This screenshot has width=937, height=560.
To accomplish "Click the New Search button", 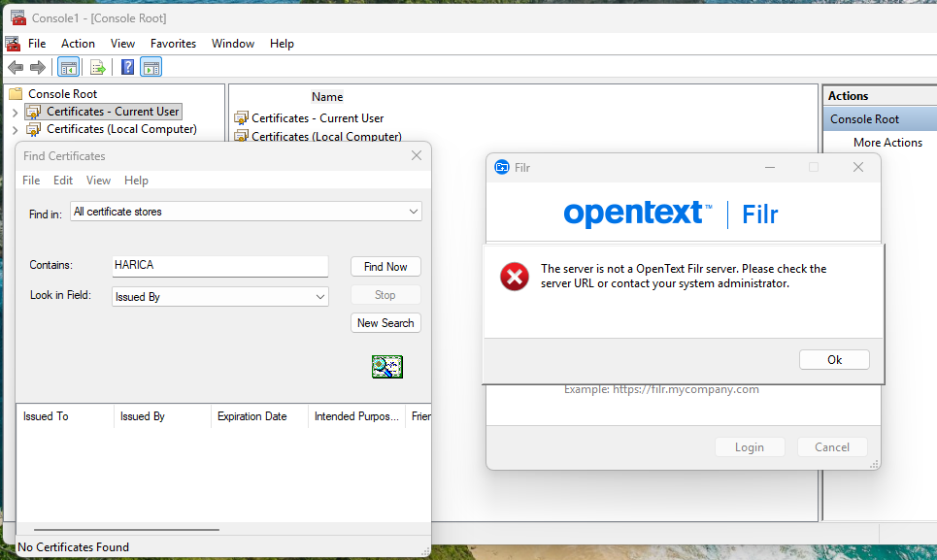I will 385,323.
